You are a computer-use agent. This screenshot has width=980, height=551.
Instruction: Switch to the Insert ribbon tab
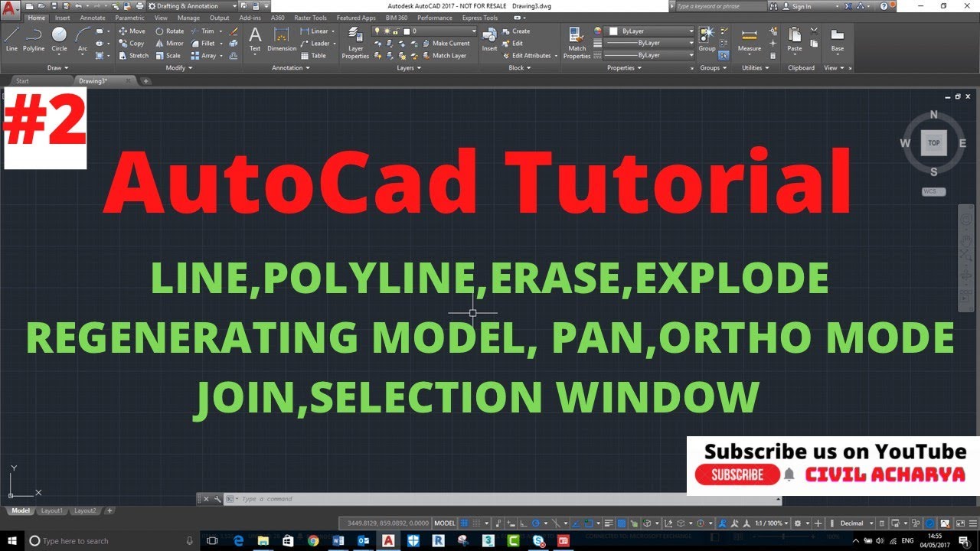[x=63, y=18]
